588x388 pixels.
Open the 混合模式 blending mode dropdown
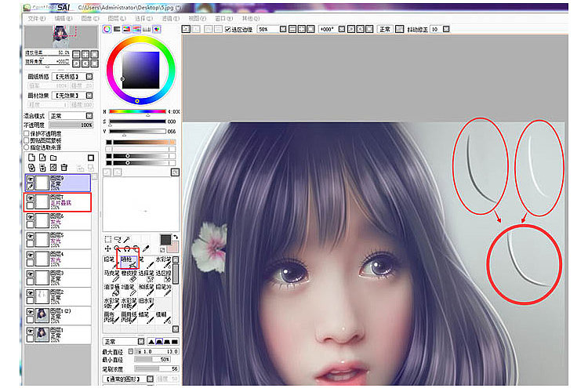point(89,116)
